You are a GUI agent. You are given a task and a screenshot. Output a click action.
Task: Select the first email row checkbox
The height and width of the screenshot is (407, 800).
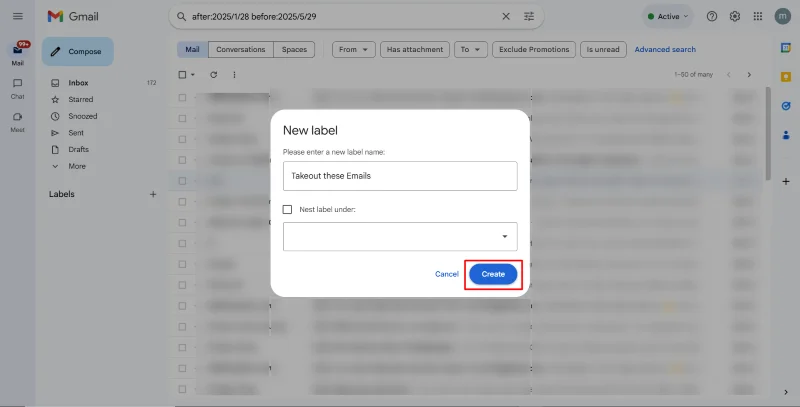click(182, 97)
